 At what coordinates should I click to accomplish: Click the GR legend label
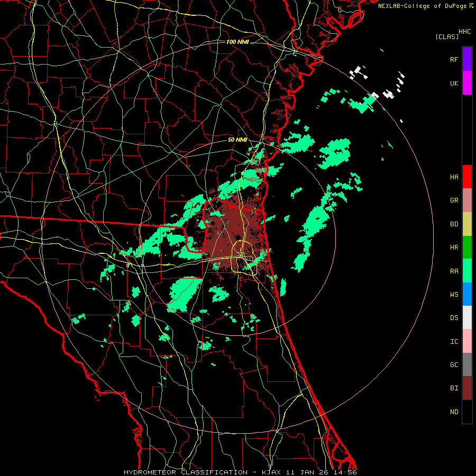pyautogui.click(x=454, y=200)
